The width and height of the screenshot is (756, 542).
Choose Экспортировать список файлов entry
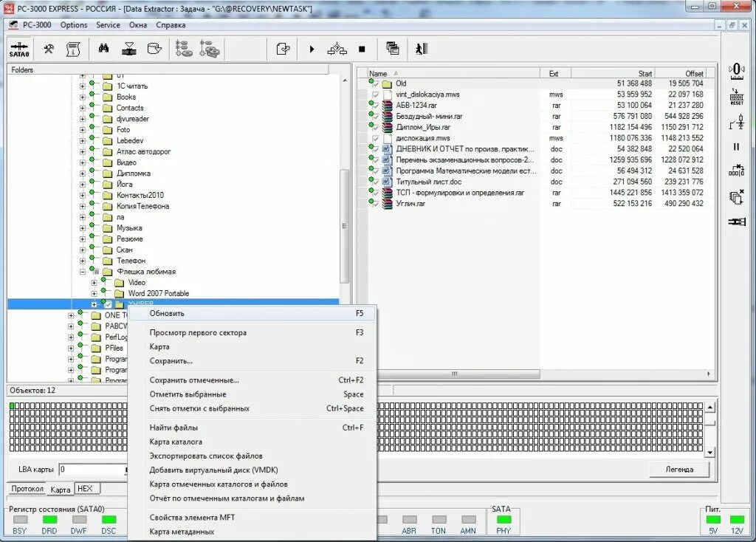point(252,456)
